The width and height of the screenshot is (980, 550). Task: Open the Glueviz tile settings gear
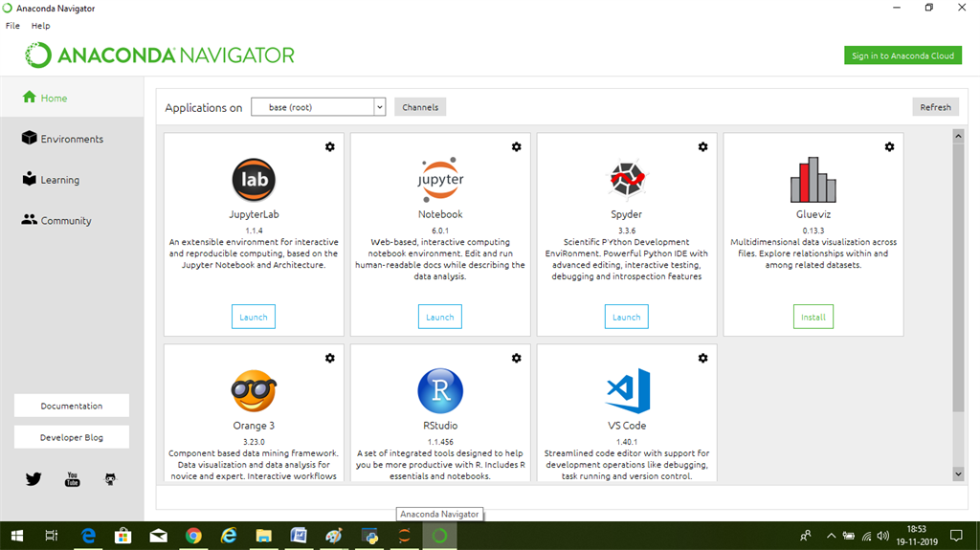889,147
